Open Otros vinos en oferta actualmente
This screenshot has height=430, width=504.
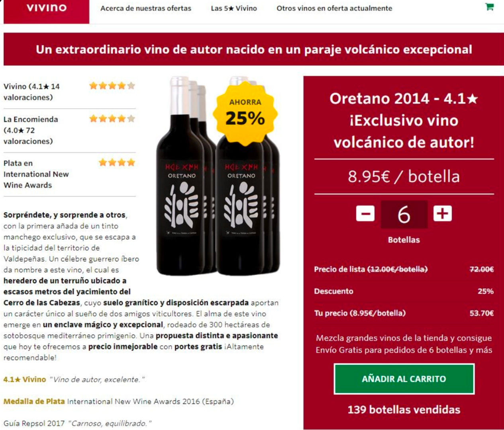[334, 8]
